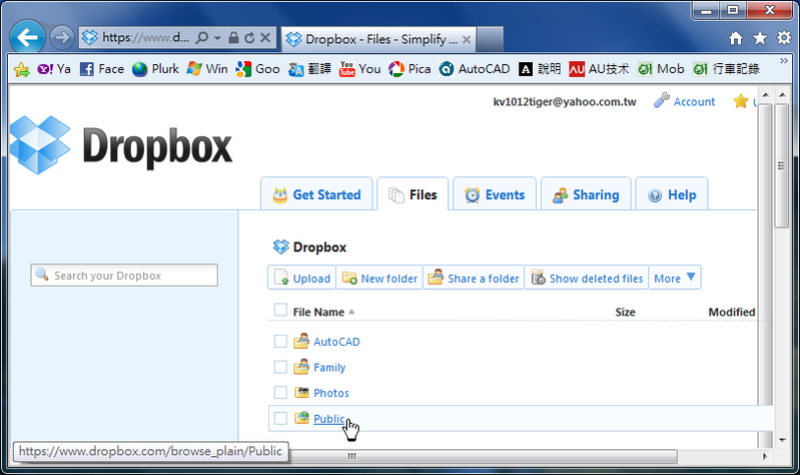Image resolution: width=800 pixels, height=475 pixels.
Task: Check the Public folder checkbox
Action: 280,418
